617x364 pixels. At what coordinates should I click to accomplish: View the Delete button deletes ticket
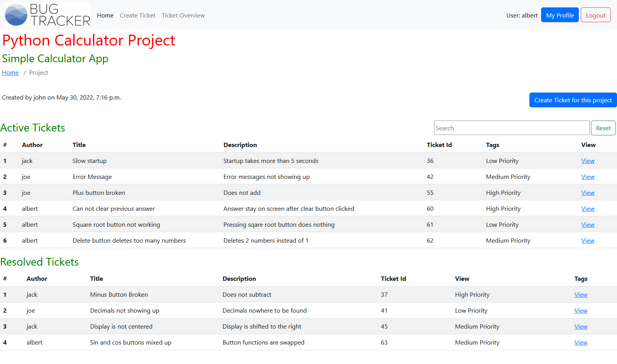pyautogui.click(x=588, y=241)
